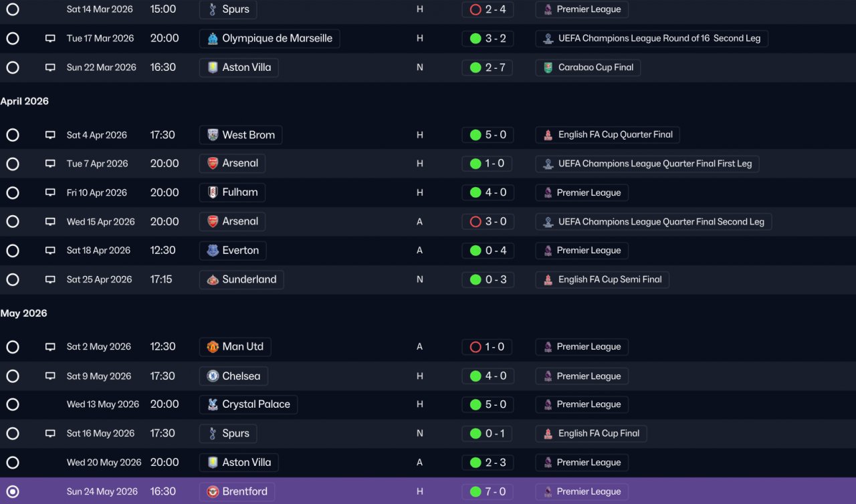Click the Olympique de Marseille club crest
The image size is (856, 504).
click(213, 38)
